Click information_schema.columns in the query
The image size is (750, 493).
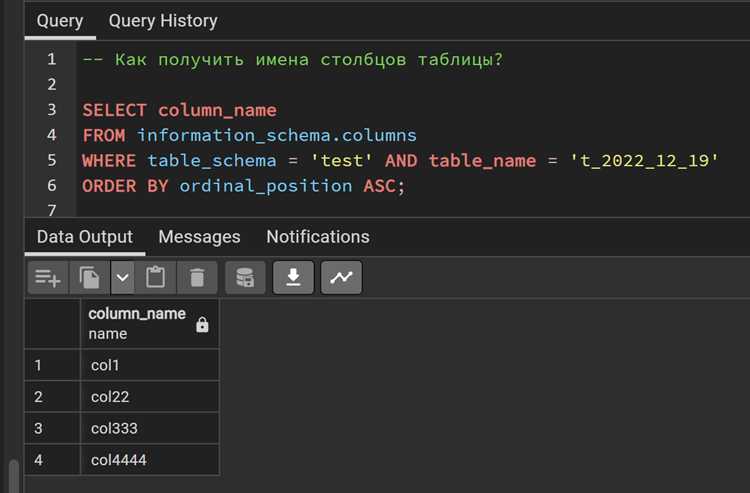[277, 136]
